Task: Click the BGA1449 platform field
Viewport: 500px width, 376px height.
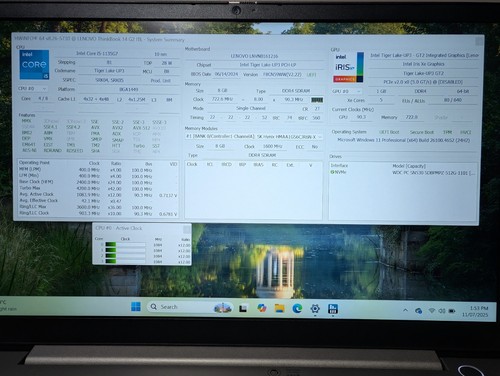Action: coord(129,89)
